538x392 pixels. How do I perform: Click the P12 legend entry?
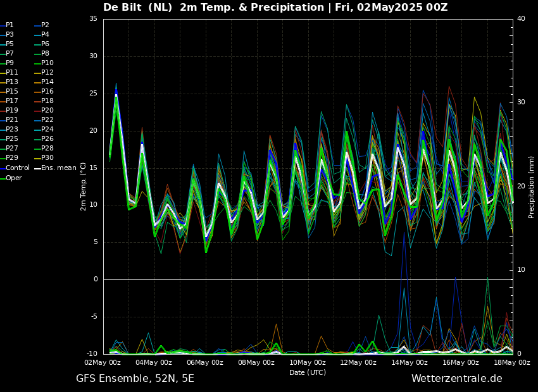[x=47, y=73]
